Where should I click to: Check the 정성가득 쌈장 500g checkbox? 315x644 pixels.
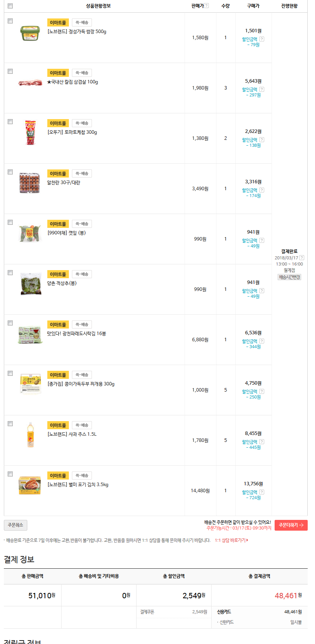[10, 21]
